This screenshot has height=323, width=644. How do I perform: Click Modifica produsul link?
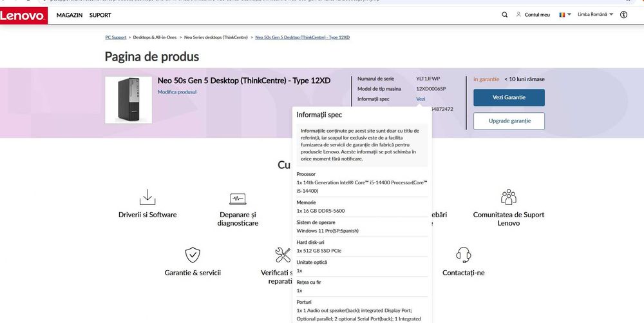pyautogui.click(x=177, y=92)
